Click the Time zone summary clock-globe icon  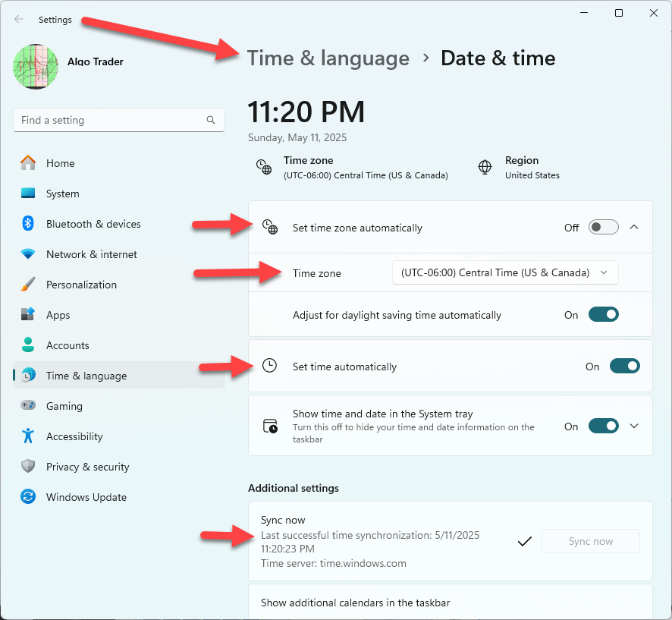tap(264, 167)
